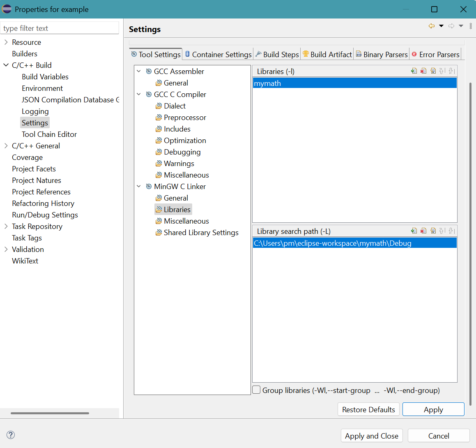Collapse the C/C++ Build tree node
Image resolution: width=476 pixels, height=448 pixels.
click(6, 65)
